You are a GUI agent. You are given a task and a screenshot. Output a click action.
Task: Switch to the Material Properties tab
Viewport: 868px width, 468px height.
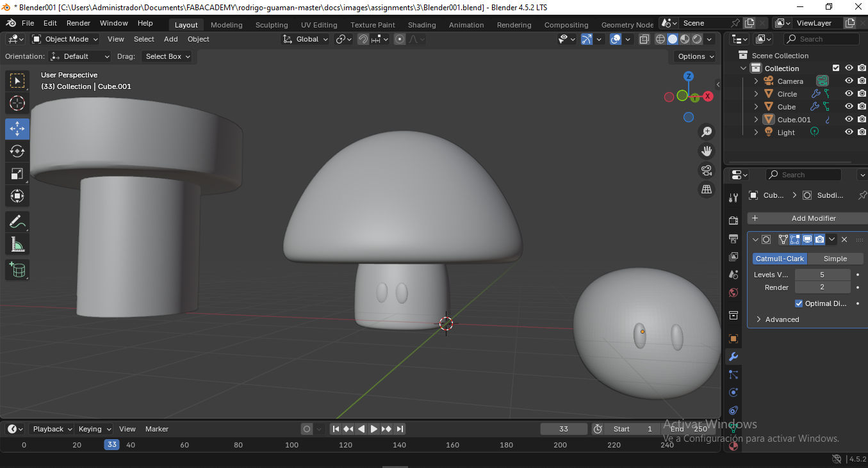733,446
